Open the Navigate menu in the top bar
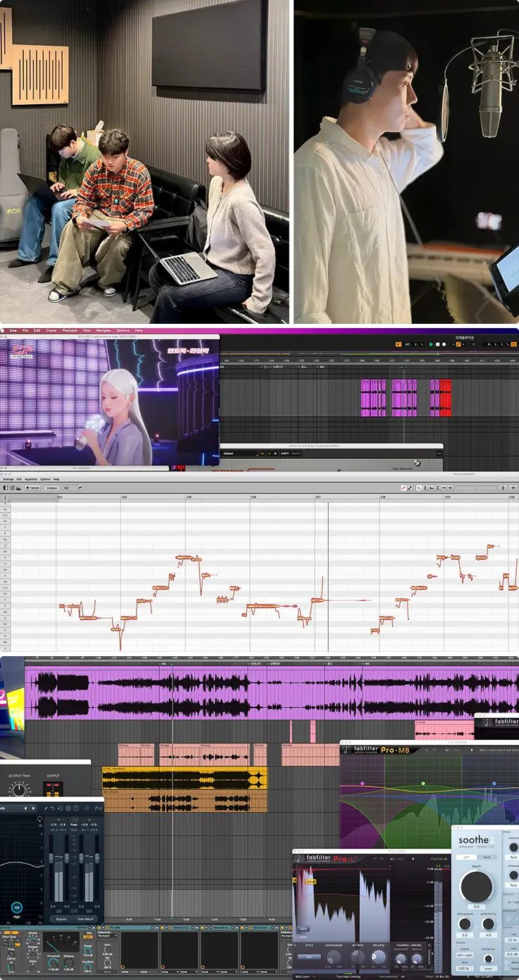 [104, 330]
